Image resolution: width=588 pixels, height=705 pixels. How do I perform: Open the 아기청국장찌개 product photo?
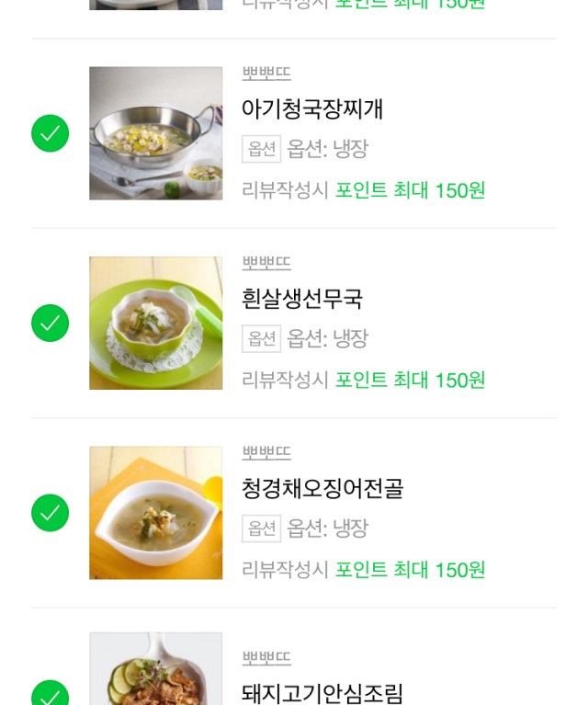[x=155, y=133]
